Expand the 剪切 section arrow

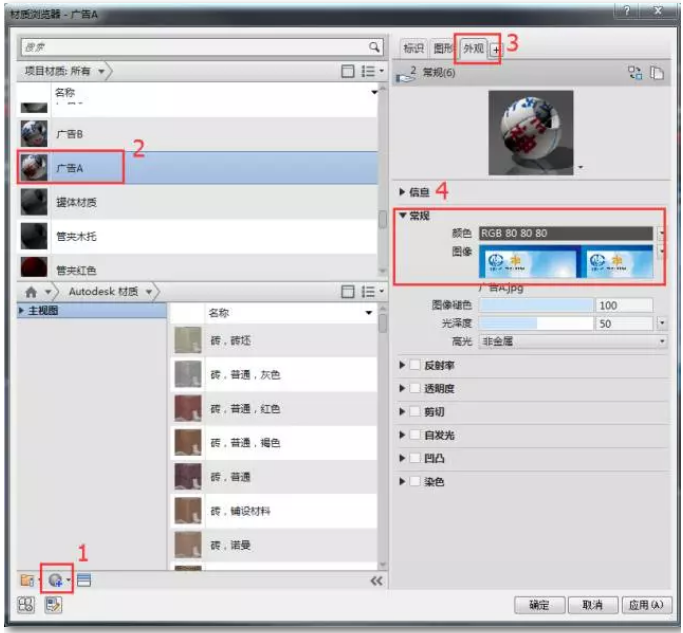(402, 412)
